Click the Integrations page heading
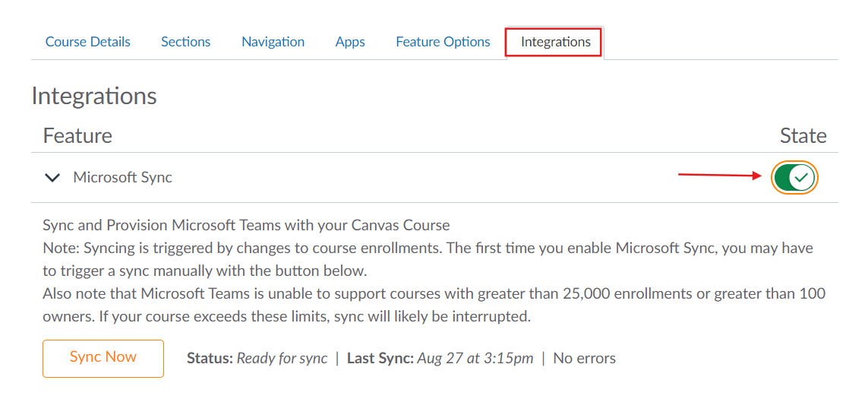The height and width of the screenshot is (399, 868). (x=94, y=96)
